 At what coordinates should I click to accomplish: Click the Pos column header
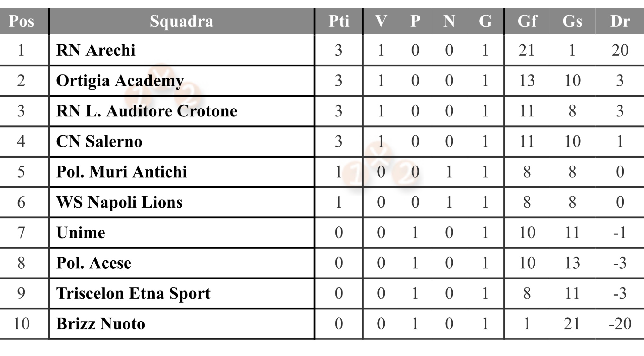point(21,21)
